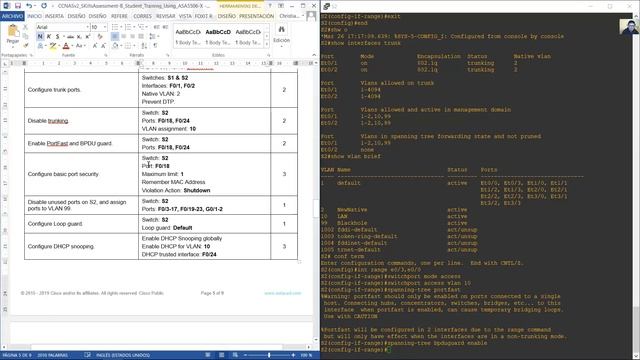The width and height of the screenshot is (640, 360).
Task: Switch to the INICIO ribbon tab
Action: click(34, 16)
